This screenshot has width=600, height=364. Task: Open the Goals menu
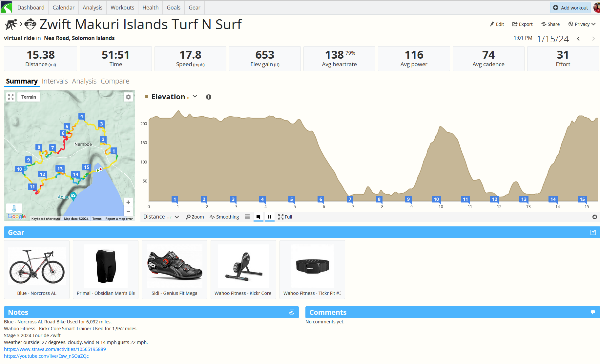(174, 8)
